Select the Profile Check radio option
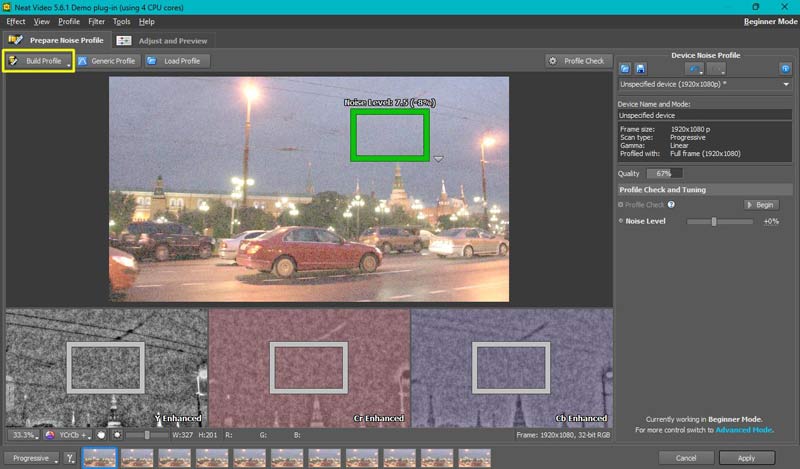 coord(621,205)
